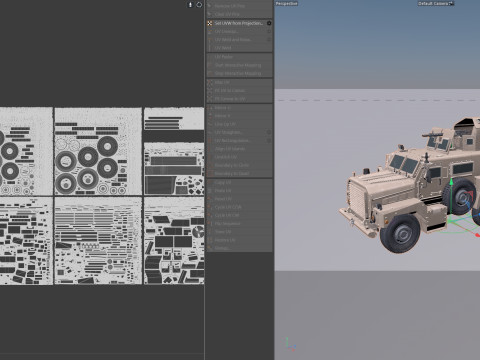Select Clear UV Pins

[240, 14]
